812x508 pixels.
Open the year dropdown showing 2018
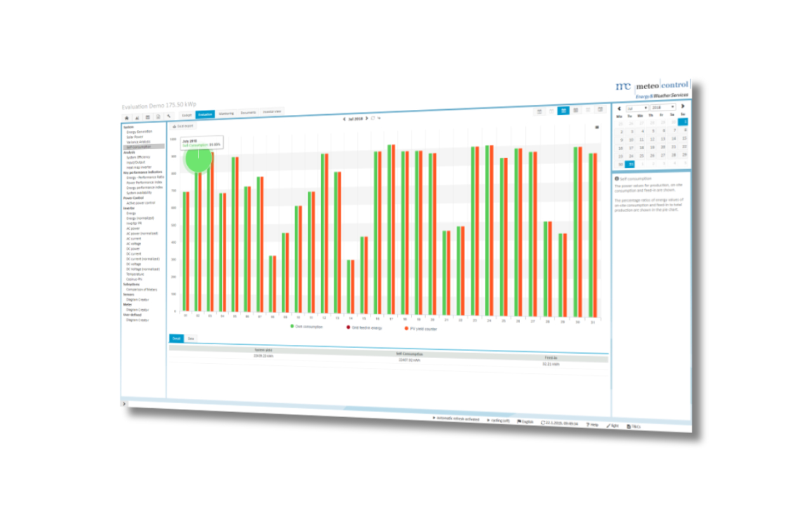pos(664,107)
